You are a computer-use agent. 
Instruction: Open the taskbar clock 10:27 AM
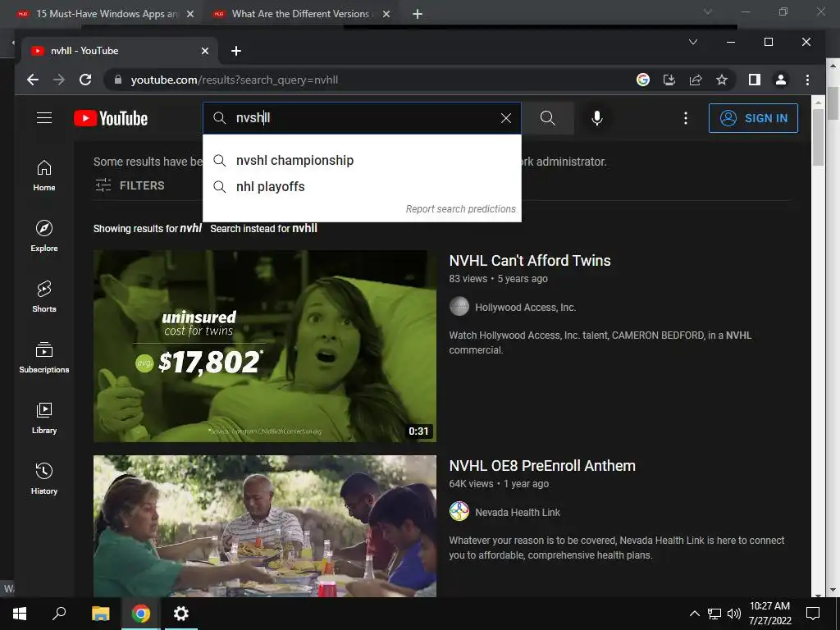pyautogui.click(x=769, y=614)
